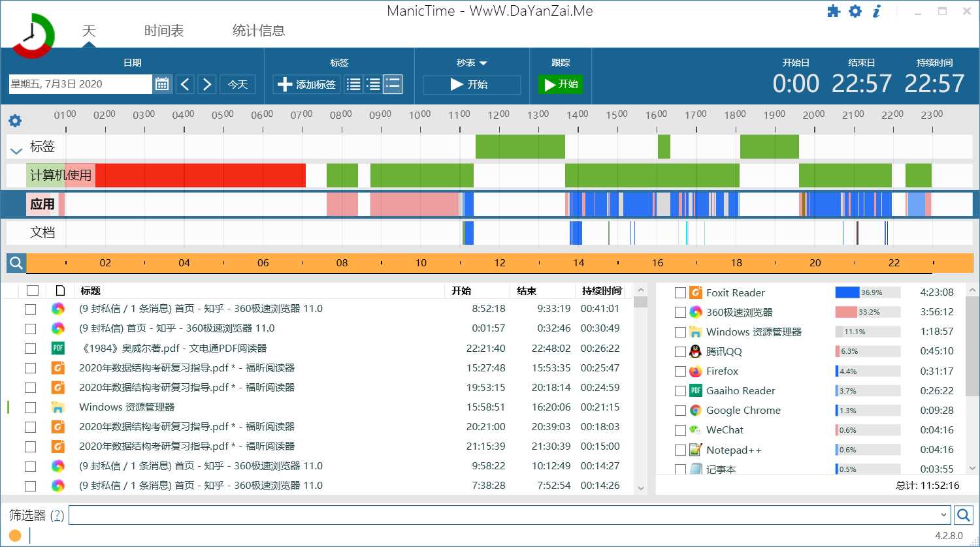980x547 pixels.
Task: Click the orange status circle
Action: (15, 536)
